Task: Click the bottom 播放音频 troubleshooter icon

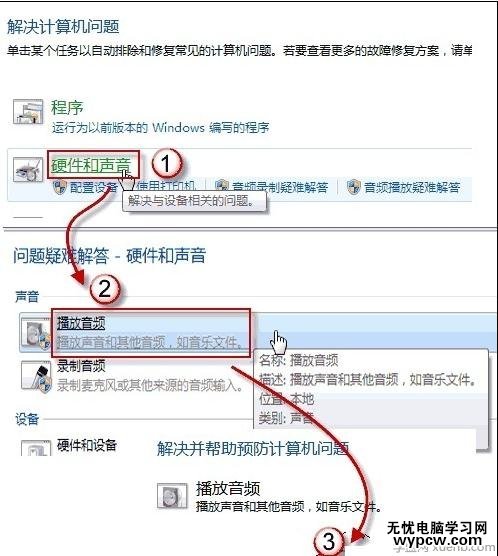Action: 172,495
